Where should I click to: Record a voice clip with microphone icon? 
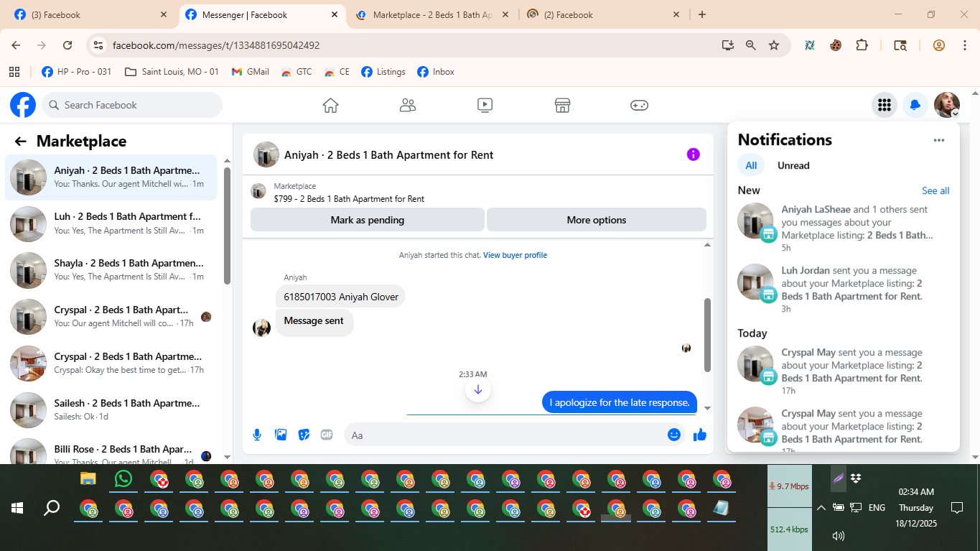(x=257, y=435)
